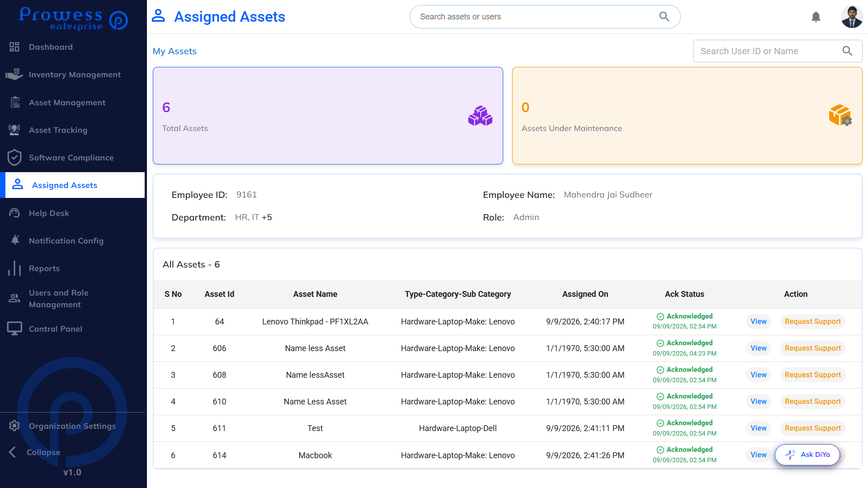The width and height of the screenshot is (868, 488).
Task: Click the Asset Name column header
Action: click(315, 294)
